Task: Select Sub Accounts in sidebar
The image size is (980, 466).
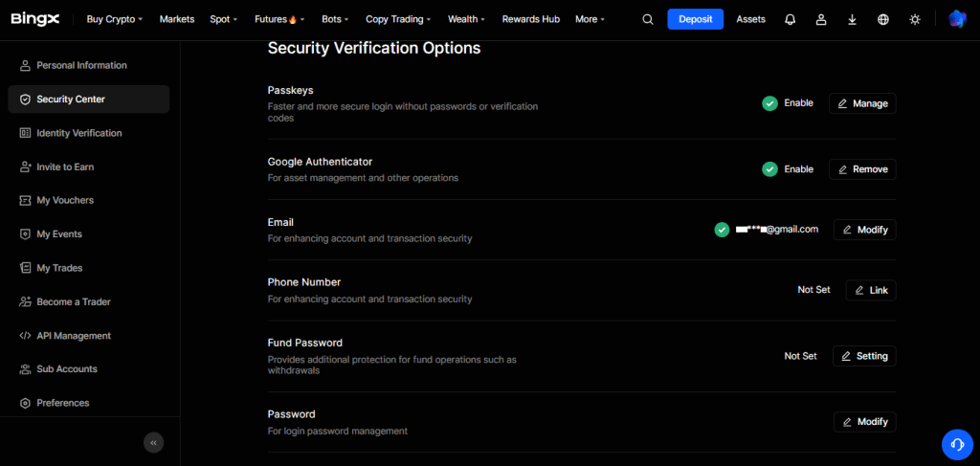Action: (x=89, y=369)
